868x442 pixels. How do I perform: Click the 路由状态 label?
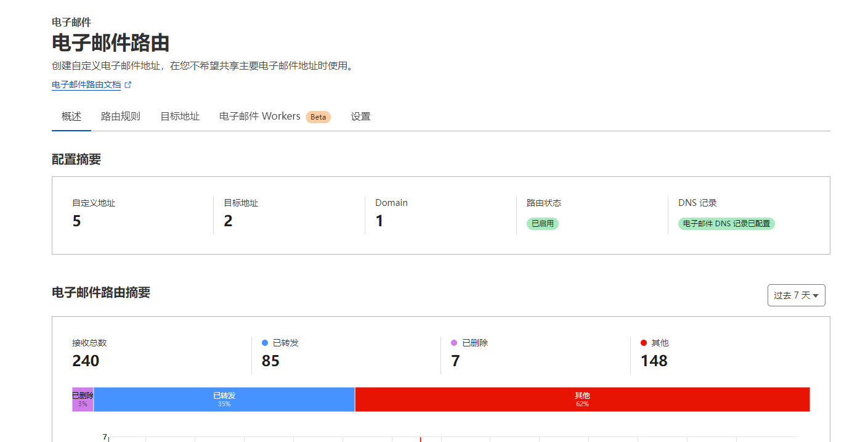[x=544, y=203]
